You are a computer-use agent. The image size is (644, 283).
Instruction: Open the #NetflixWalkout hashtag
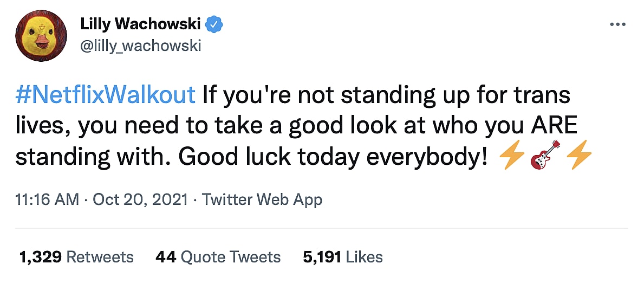pos(106,95)
